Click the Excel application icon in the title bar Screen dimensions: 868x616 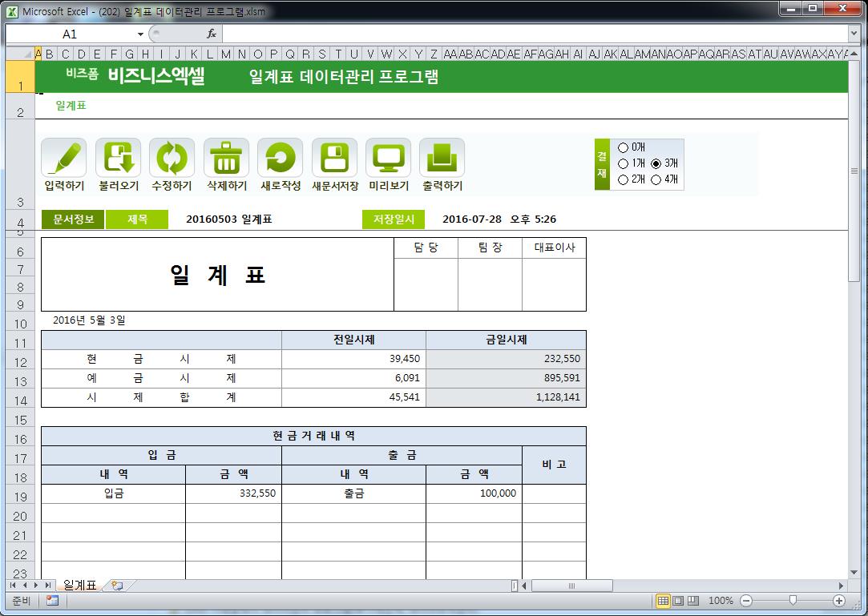coord(12,11)
